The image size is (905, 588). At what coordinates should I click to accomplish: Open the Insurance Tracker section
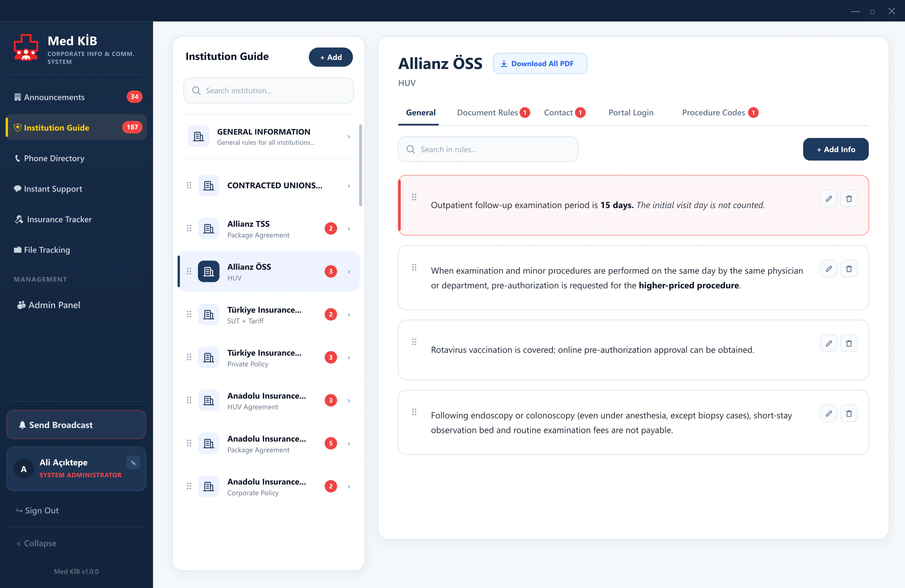76,219
